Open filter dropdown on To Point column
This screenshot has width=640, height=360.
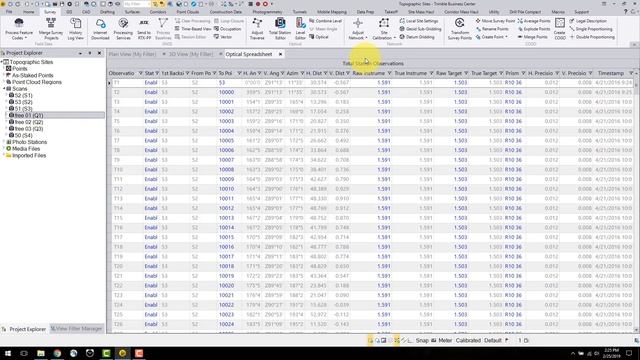point(239,73)
